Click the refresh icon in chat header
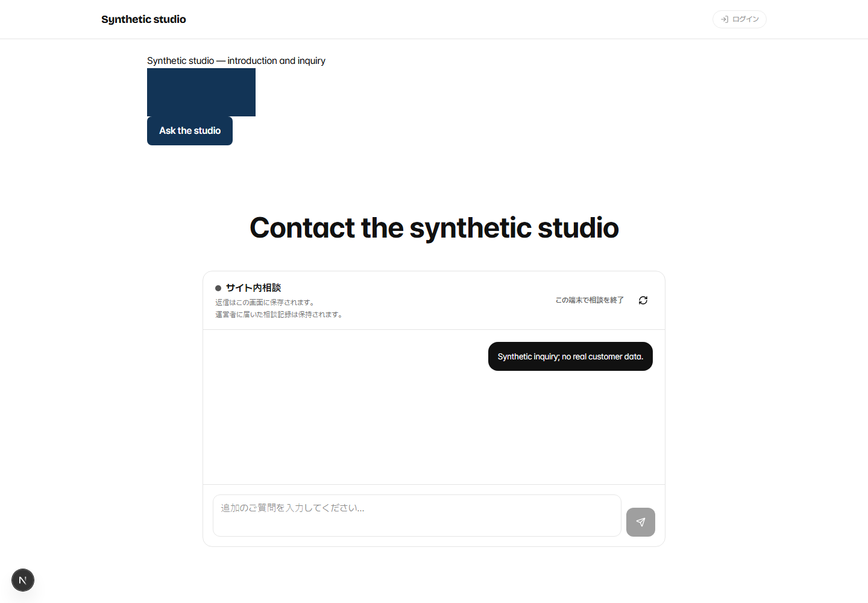Viewport: 868px width, 603px height. click(x=643, y=300)
